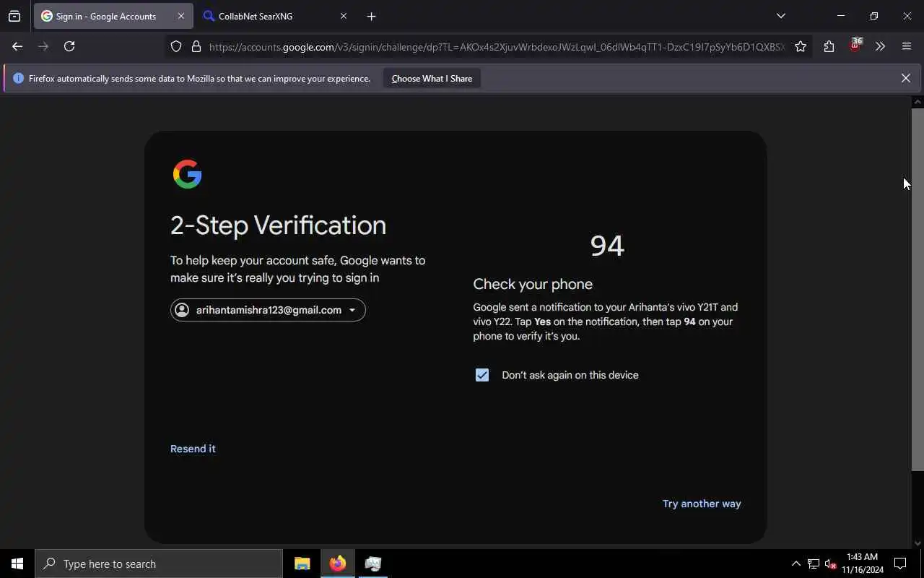This screenshot has width=924, height=578.
Task: Open the taskbar clock showing 1:43 AM
Action: pyautogui.click(x=863, y=564)
